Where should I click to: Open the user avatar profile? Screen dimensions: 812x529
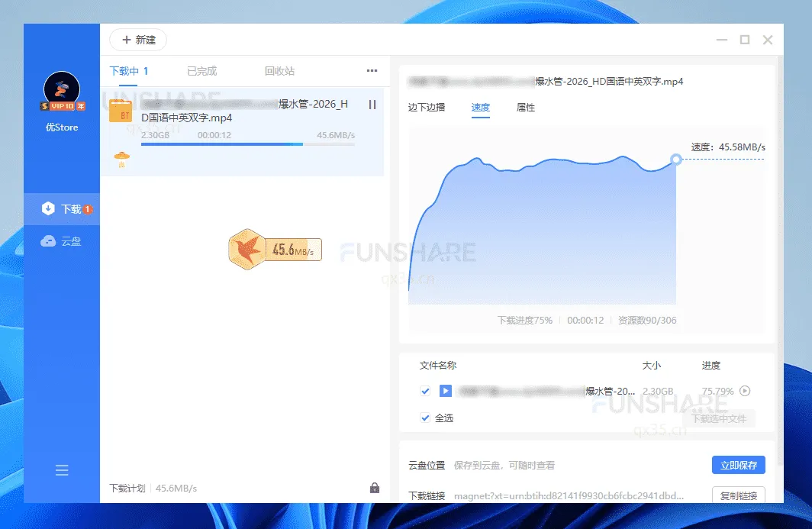(x=62, y=88)
